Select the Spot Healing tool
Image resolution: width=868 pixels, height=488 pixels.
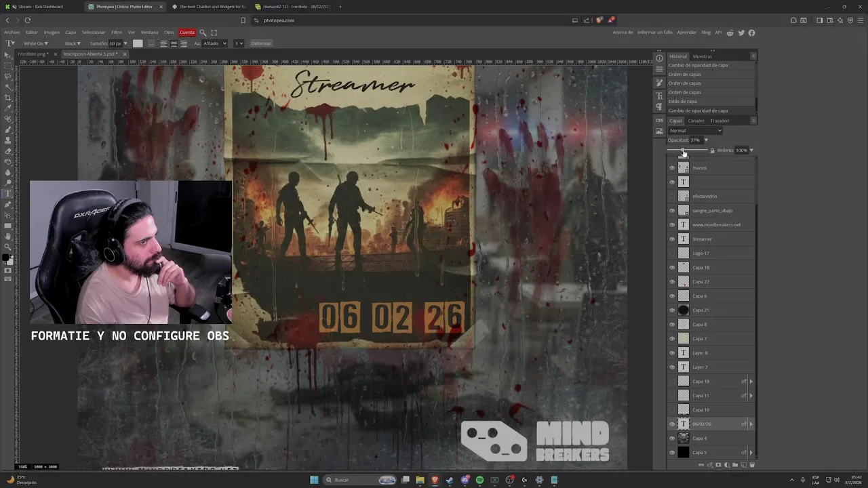point(7,119)
